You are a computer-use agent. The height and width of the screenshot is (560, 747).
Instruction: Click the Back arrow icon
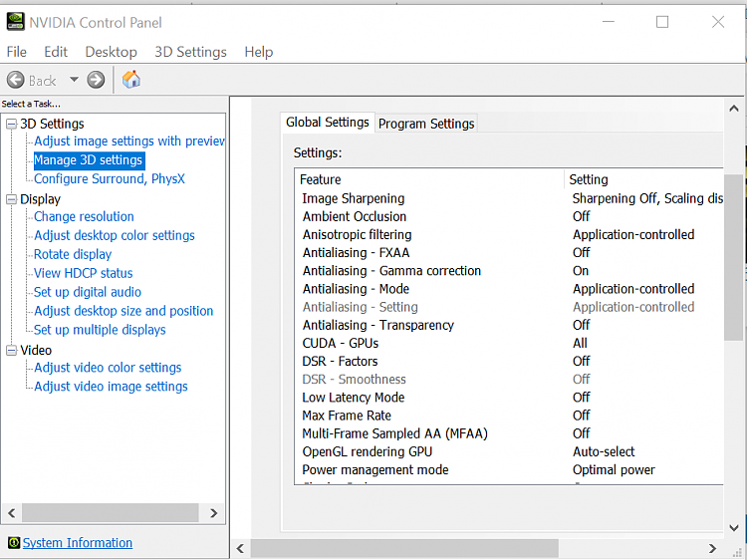point(15,80)
